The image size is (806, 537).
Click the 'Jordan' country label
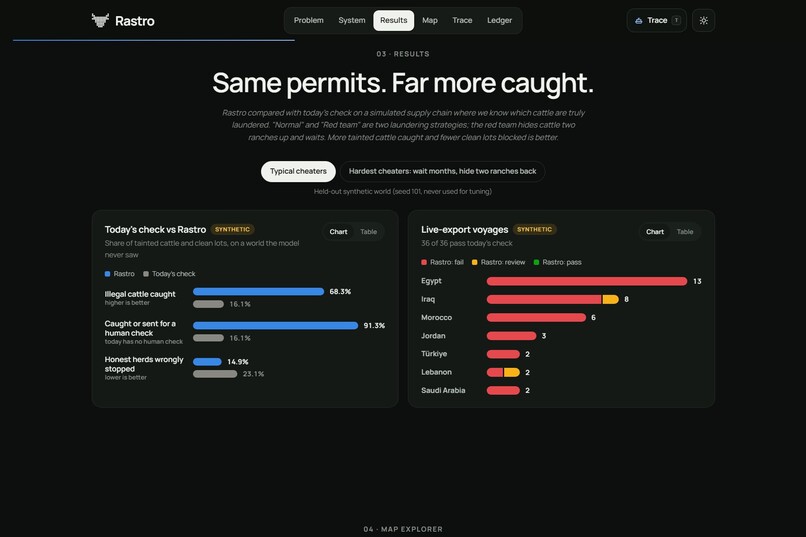[433, 336]
